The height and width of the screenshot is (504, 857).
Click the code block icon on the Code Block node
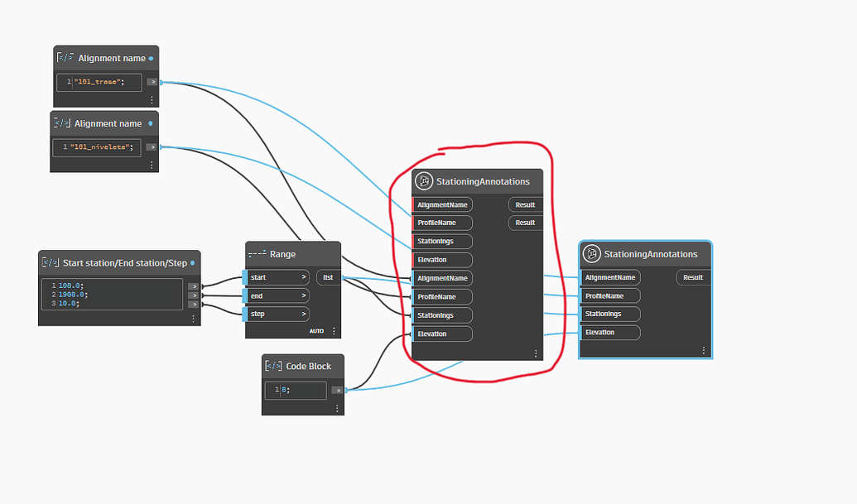click(272, 366)
